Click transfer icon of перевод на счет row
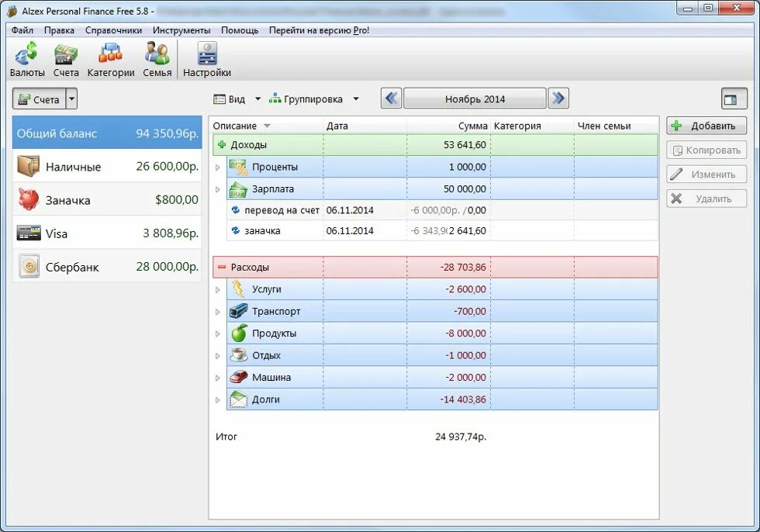This screenshot has width=760, height=532. point(236,210)
